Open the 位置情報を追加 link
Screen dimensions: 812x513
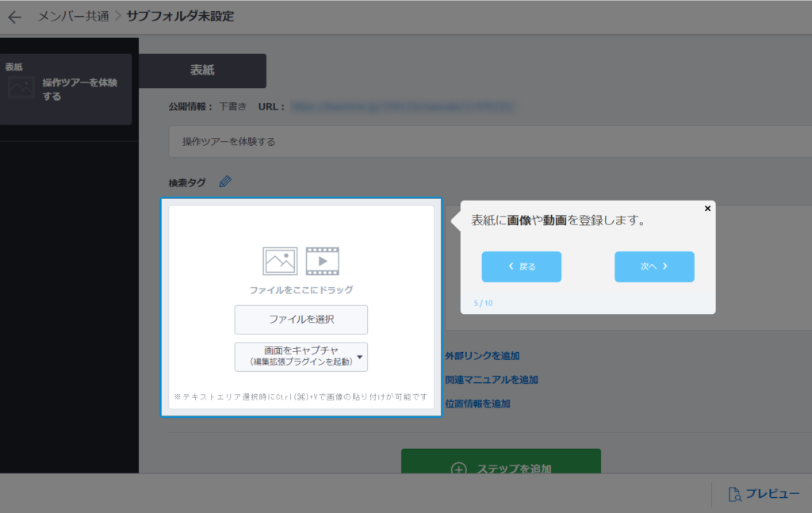point(480,404)
